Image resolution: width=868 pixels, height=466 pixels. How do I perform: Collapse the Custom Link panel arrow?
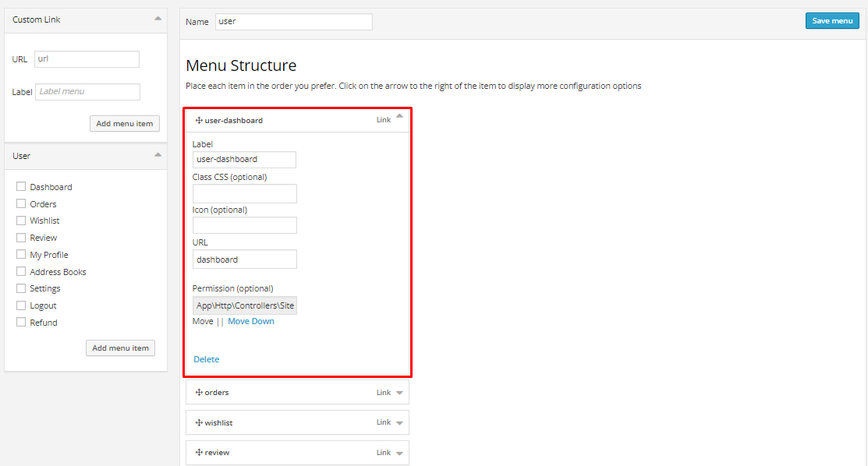[158, 18]
